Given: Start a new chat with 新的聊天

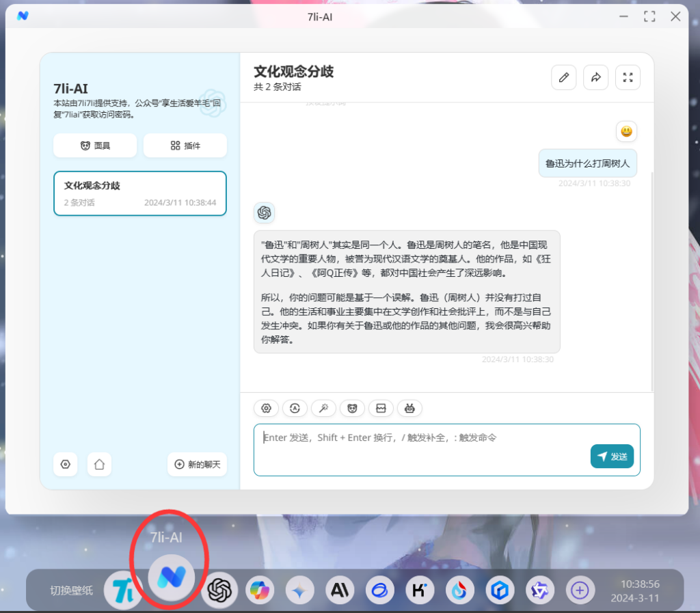Looking at the screenshot, I should pos(198,465).
